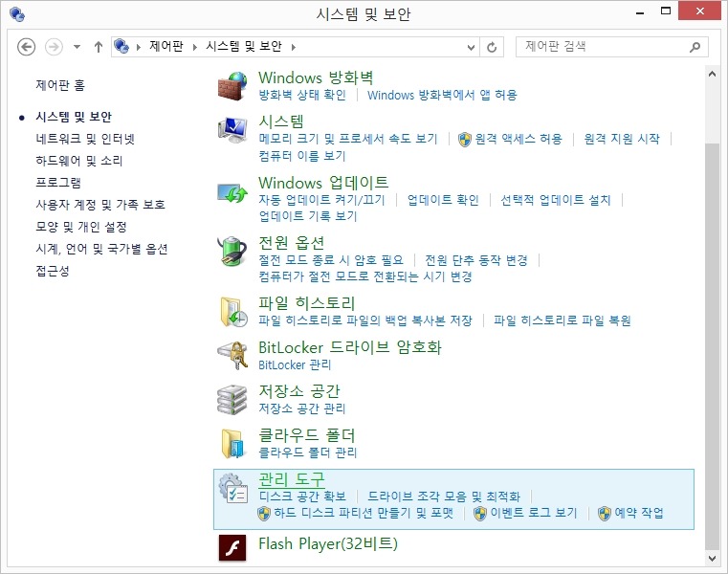Open the Flash Player red icon
The width and height of the screenshot is (728, 574).
click(x=232, y=548)
